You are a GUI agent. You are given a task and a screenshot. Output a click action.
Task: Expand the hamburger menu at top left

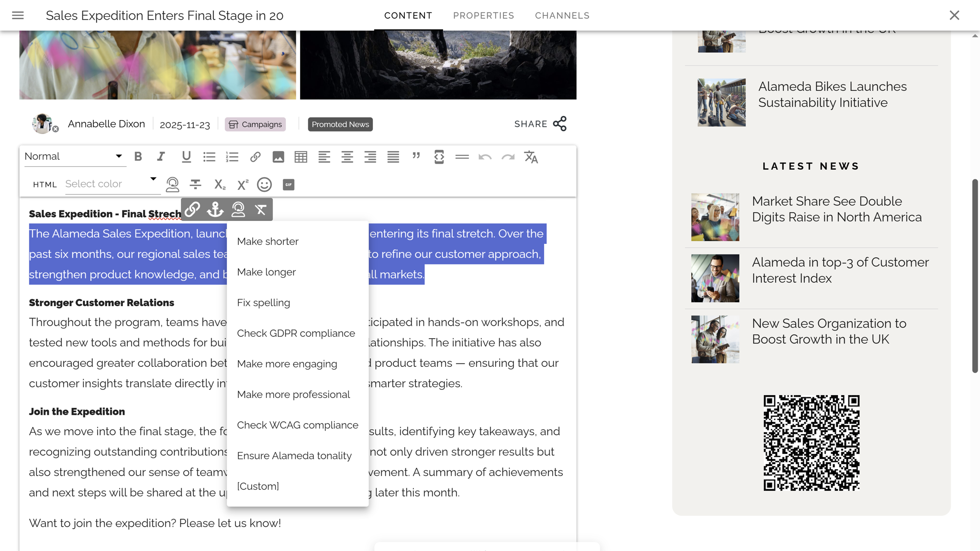tap(18, 15)
